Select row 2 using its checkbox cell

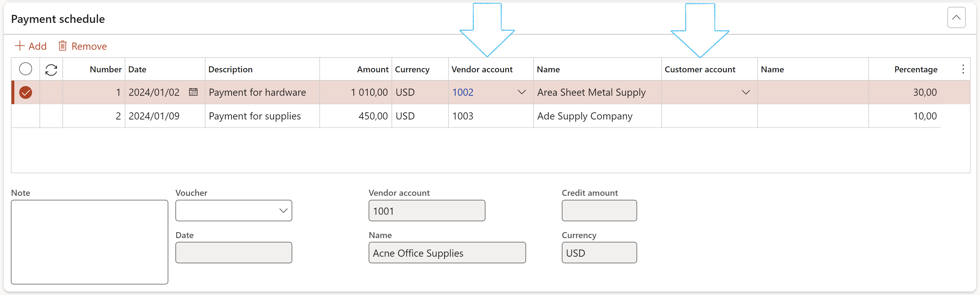pos(25,116)
